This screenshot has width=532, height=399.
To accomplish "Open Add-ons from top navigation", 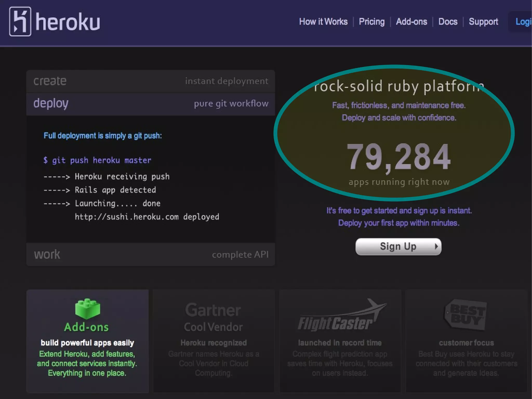I will click(411, 22).
